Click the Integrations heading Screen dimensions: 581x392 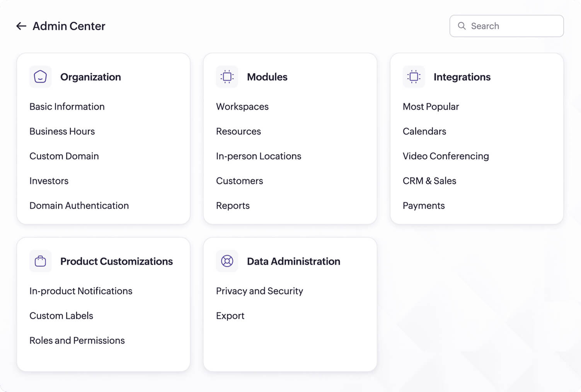click(462, 77)
